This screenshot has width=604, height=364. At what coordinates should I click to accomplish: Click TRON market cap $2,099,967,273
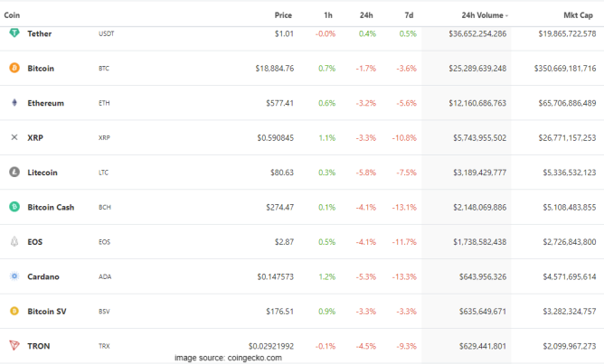(570, 346)
